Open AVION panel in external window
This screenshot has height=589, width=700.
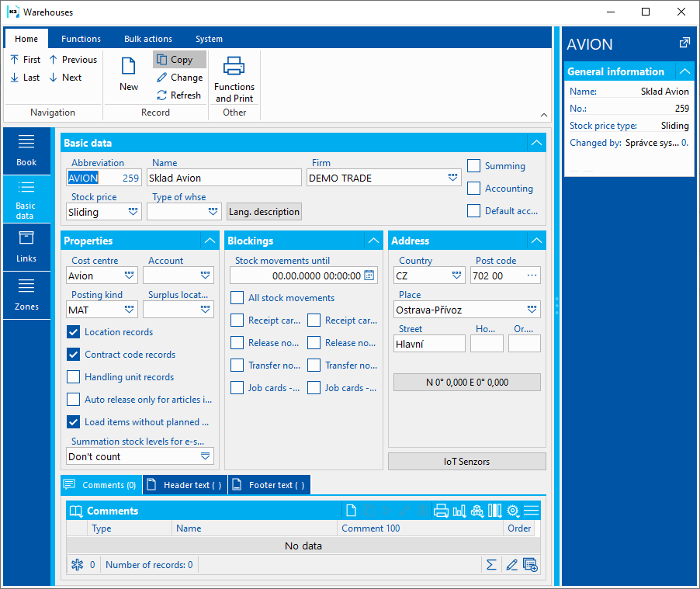[684, 43]
